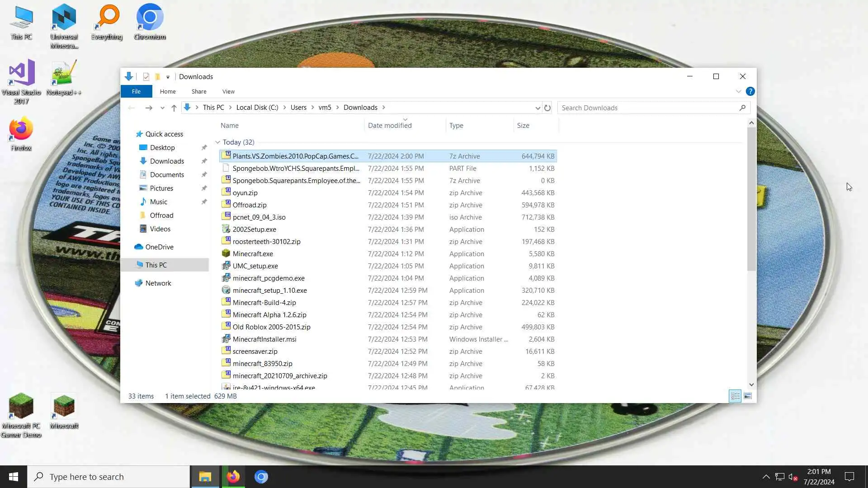Click the Minecraft.exe file icon

(226, 253)
